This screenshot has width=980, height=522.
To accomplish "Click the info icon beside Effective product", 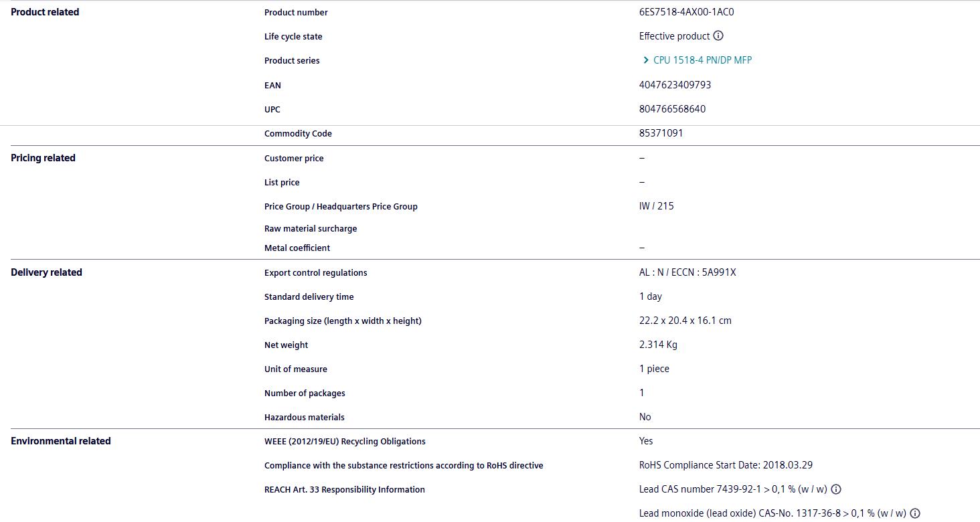I will 718,36.
